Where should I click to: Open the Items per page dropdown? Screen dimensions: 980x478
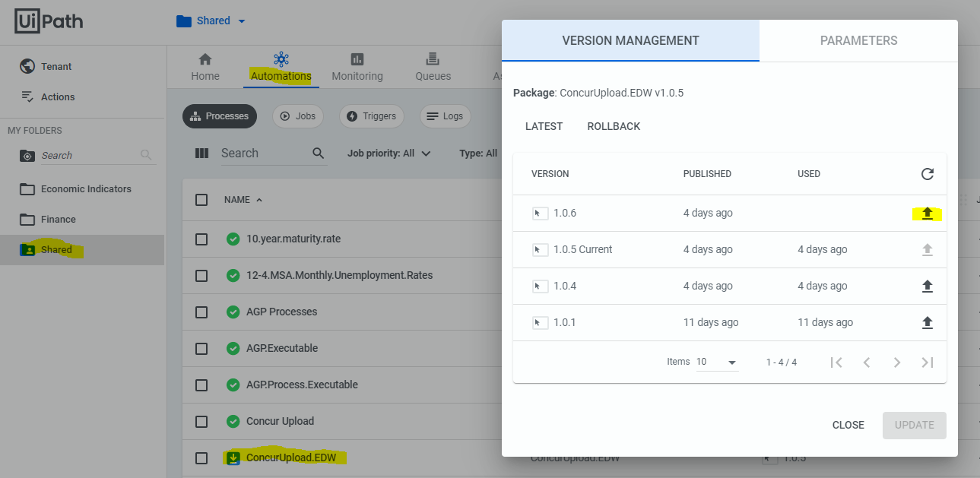point(717,362)
